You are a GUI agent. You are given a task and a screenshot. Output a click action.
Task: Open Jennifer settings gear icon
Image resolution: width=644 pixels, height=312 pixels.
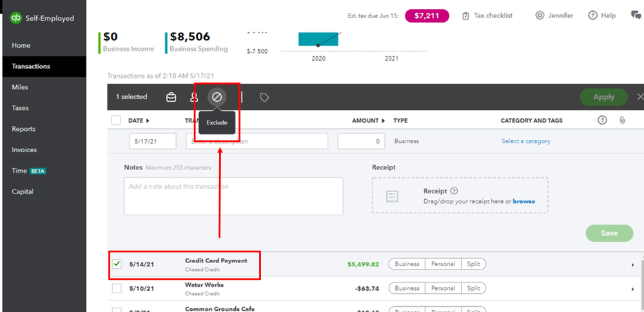coord(540,15)
